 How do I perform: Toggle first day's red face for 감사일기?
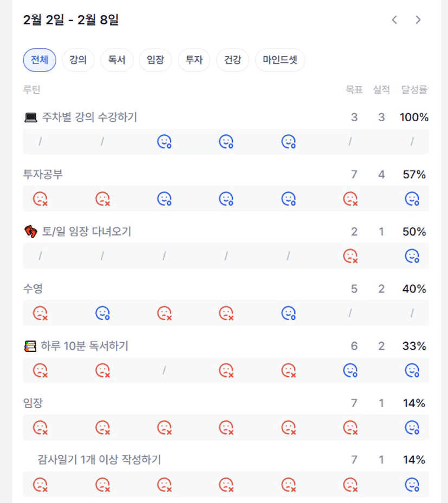coord(40,485)
